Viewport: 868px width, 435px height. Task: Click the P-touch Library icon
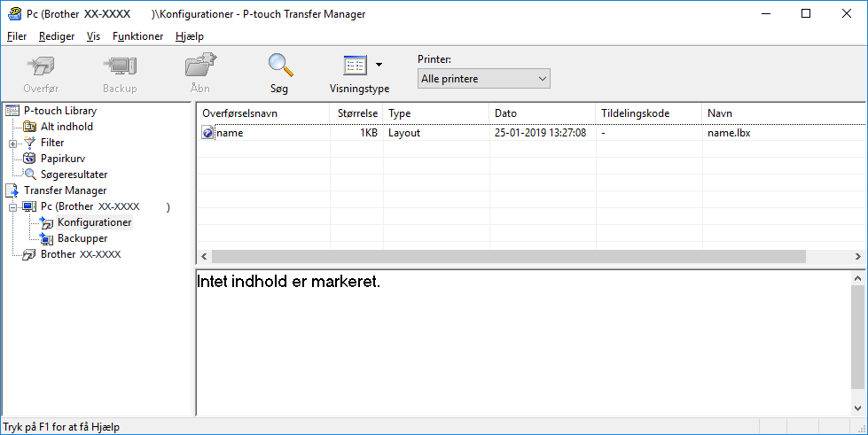pyautogui.click(x=12, y=111)
